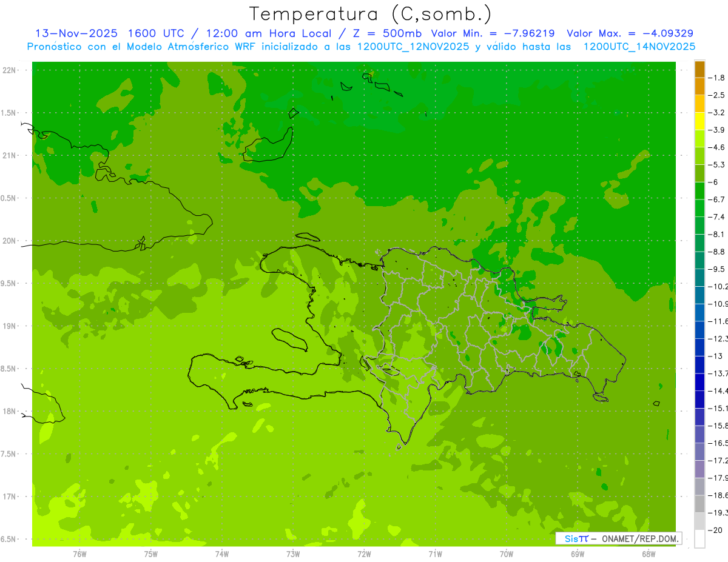Screen dimensions: 728x562
Task: Click the '-20' legend value label
Action: (x=716, y=530)
